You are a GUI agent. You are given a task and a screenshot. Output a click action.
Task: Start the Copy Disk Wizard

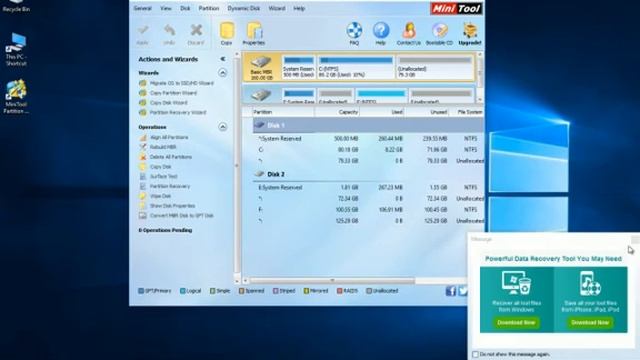click(163, 103)
